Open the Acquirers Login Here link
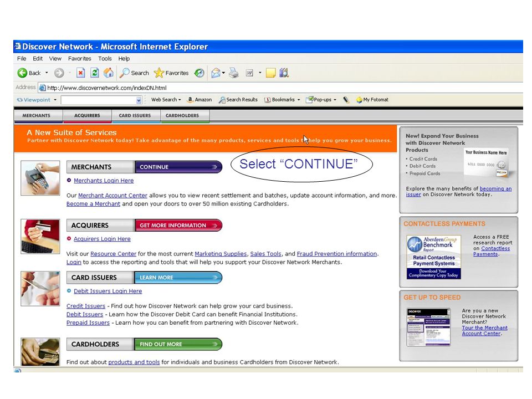The height and width of the screenshot is (399, 532). [x=102, y=239]
